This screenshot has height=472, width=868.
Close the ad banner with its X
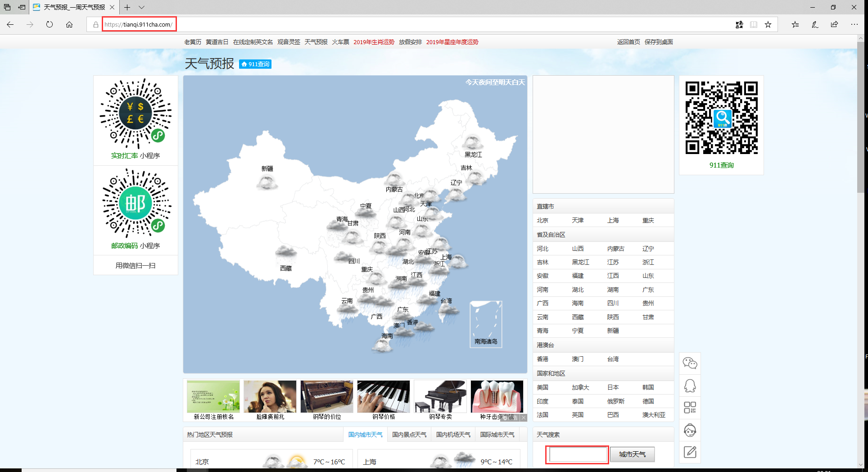click(524, 418)
